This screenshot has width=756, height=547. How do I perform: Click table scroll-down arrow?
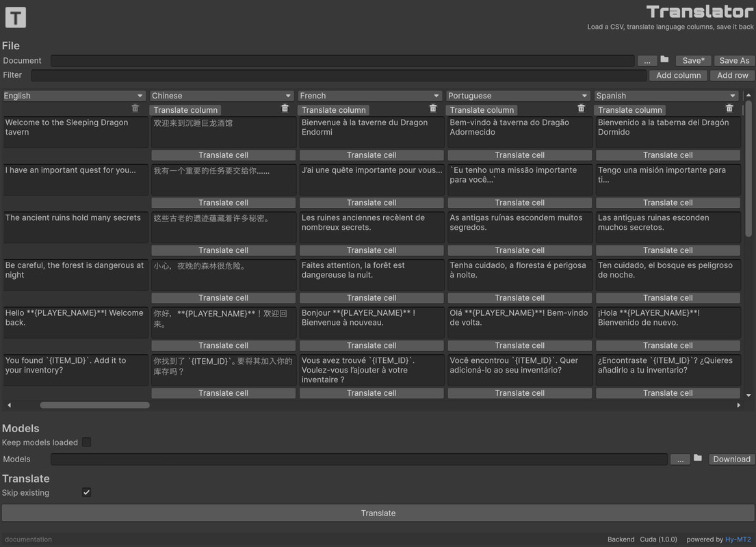tap(748, 395)
